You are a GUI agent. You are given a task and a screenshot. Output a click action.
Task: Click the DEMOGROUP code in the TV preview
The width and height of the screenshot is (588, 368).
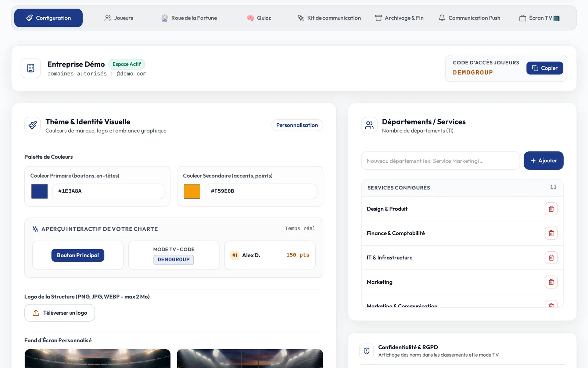click(x=174, y=260)
